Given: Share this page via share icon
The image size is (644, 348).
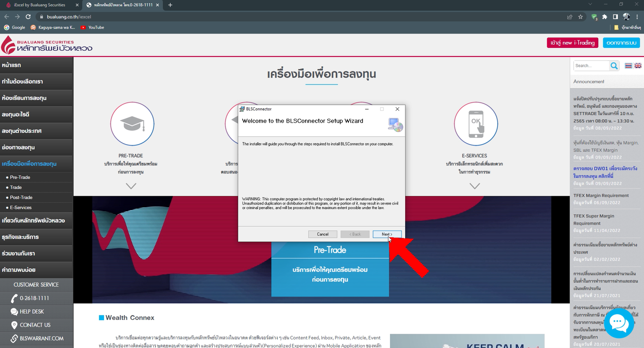Looking at the screenshot, I should (x=570, y=17).
